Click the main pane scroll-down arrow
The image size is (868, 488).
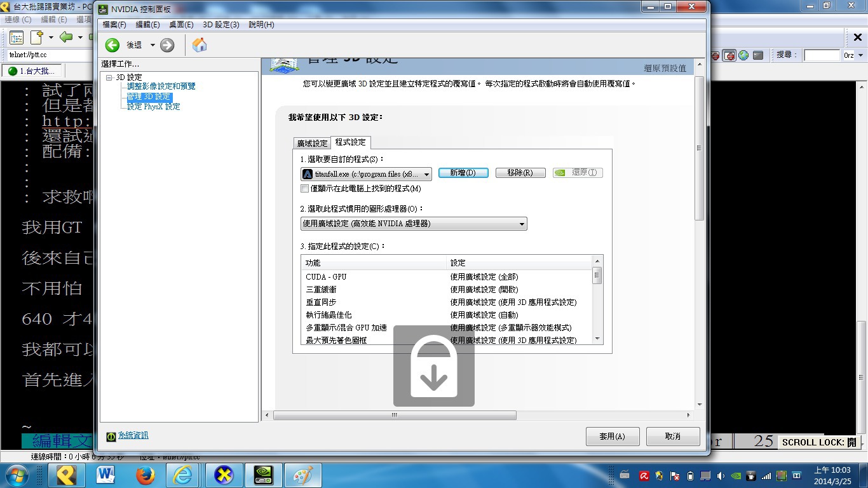point(700,405)
